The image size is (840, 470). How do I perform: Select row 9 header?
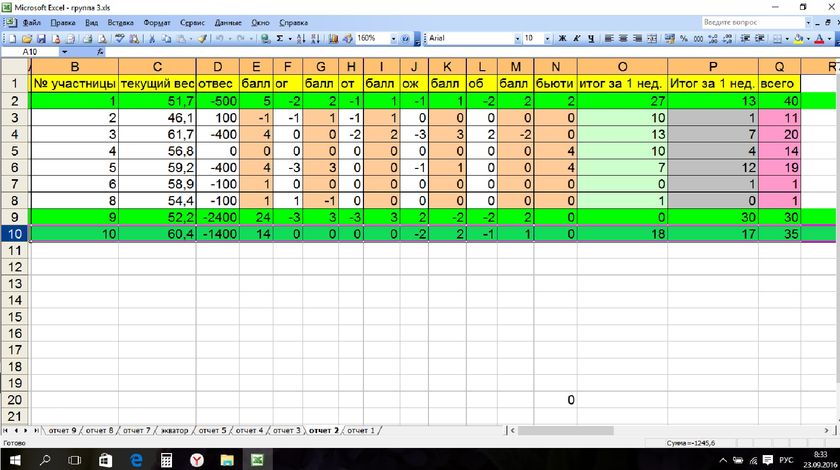click(14, 217)
